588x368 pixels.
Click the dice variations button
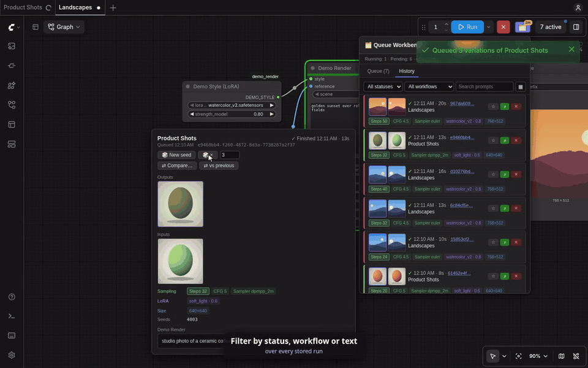[x=208, y=155]
